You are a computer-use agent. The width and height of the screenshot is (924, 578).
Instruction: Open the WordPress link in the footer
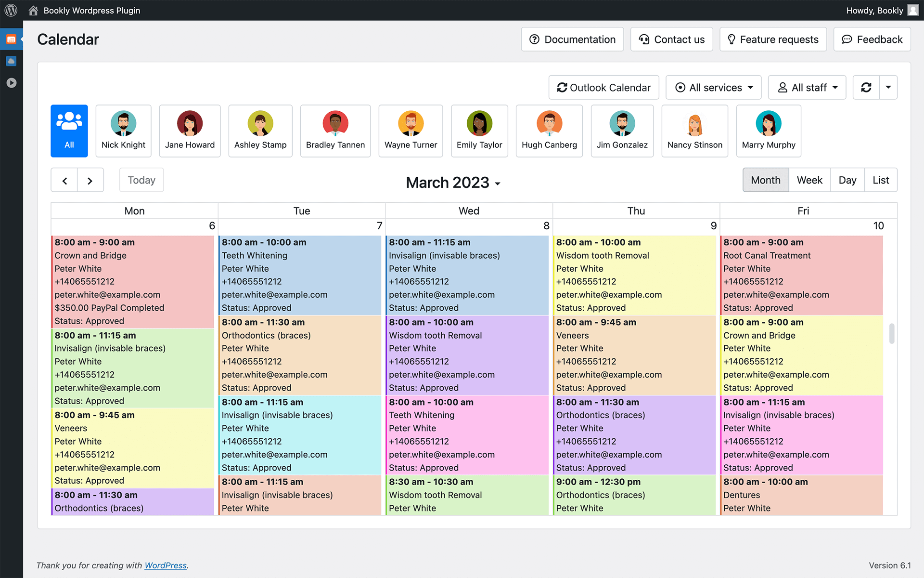pos(166,565)
